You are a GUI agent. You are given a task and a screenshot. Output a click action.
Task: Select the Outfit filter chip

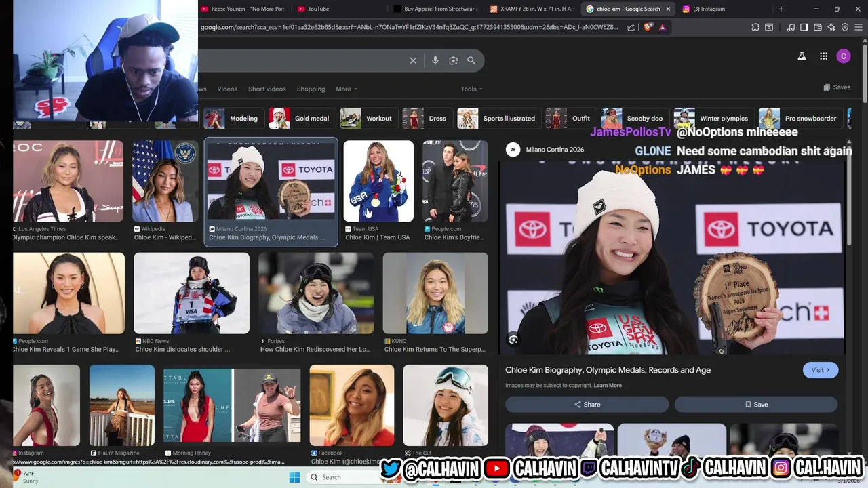570,118
